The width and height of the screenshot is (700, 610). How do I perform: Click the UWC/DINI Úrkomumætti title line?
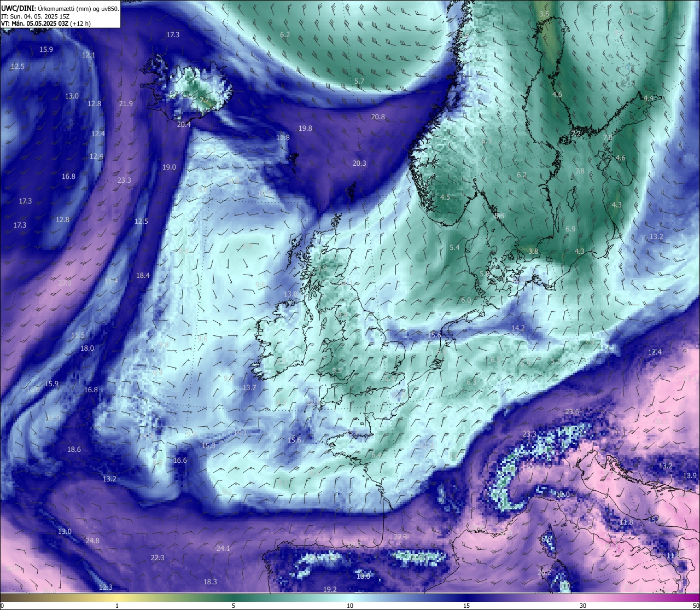60,9
